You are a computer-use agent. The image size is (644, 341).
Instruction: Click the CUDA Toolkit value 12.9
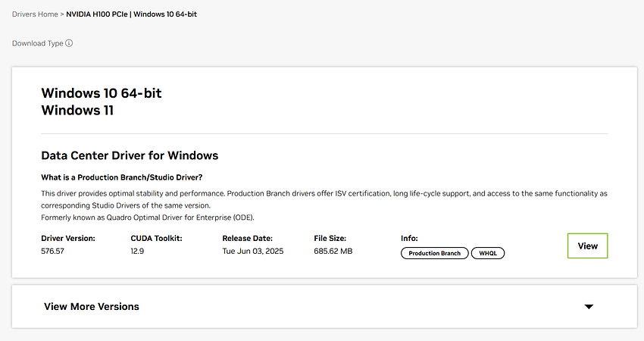pos(137,251)
